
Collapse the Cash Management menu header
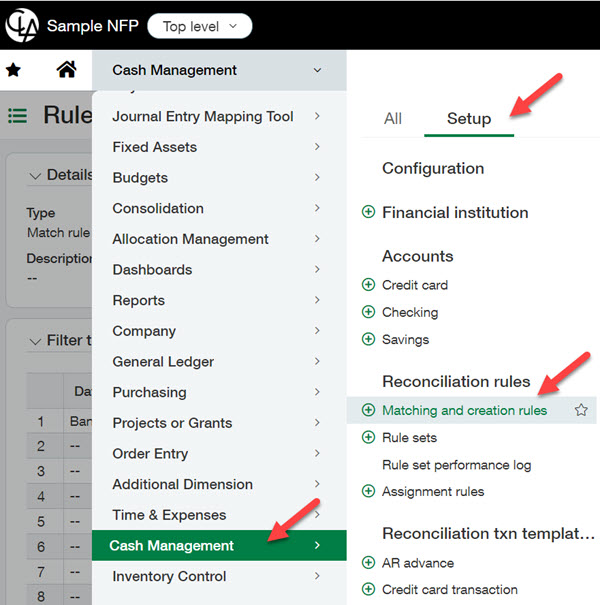point(317,70)
